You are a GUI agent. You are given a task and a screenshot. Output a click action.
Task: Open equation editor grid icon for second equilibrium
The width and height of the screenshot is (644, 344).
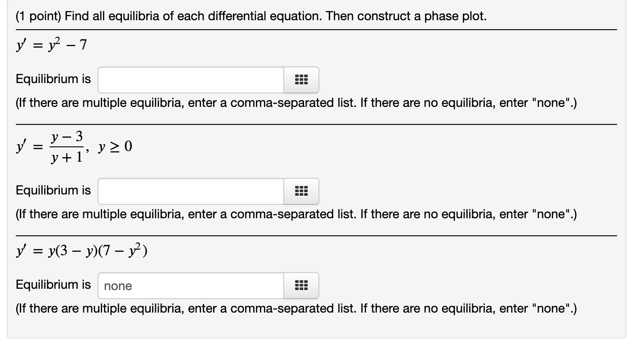[x=301, y=191]
